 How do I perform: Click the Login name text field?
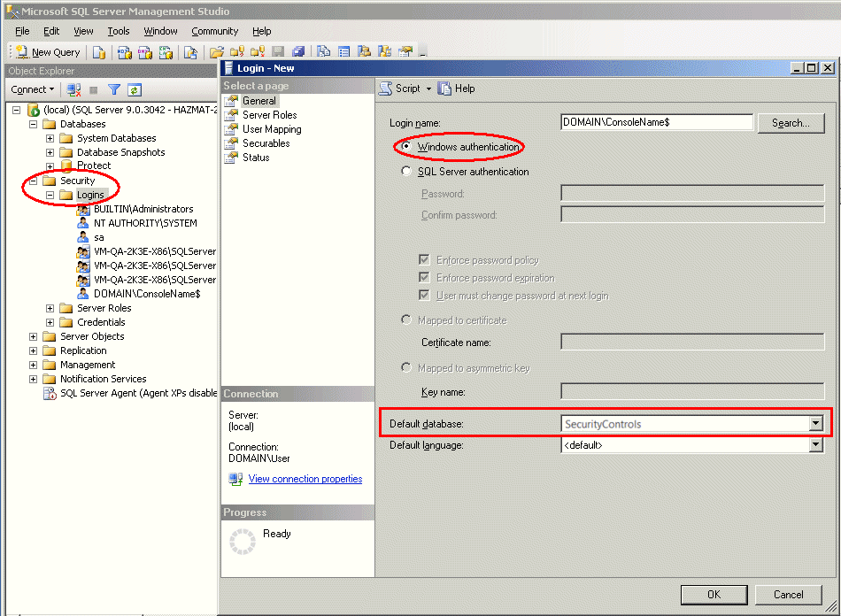(x=657, y=122)
